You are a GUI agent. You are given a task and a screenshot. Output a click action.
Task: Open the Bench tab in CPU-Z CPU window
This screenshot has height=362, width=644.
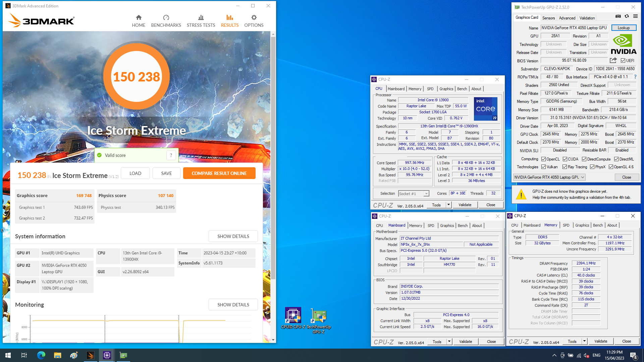click(x=462, y=89)
